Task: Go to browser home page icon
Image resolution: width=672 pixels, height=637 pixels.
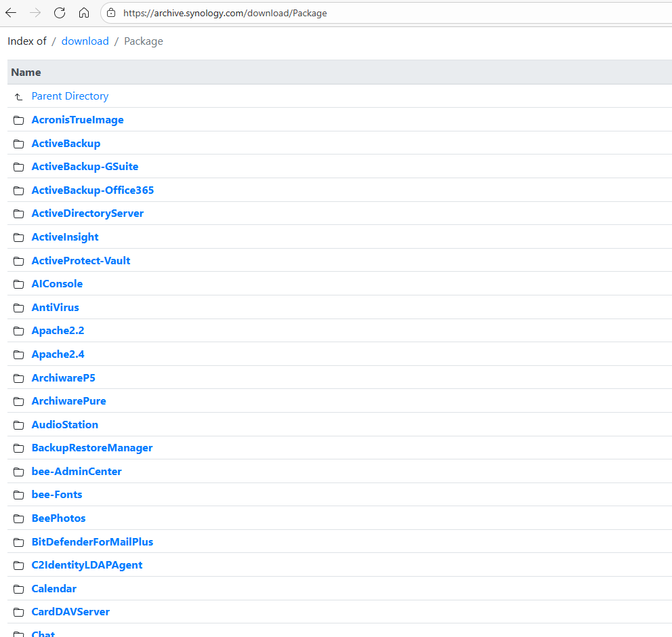Action: coord(84,13)
